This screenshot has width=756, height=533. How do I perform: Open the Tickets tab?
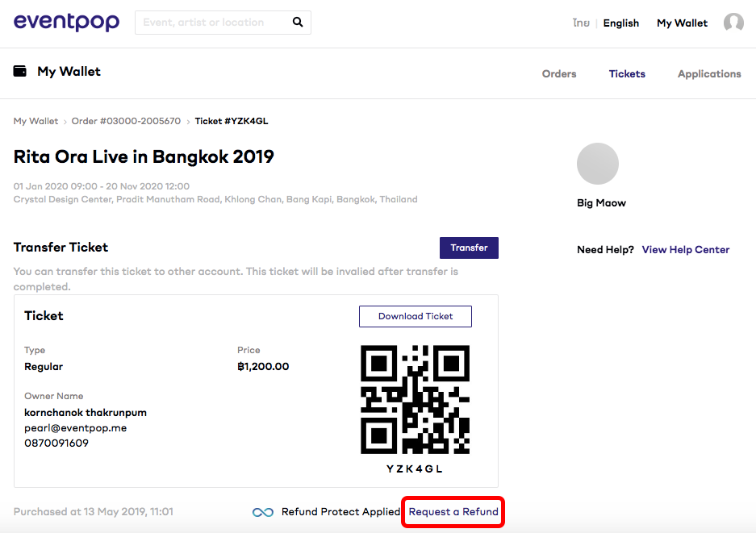click(627, 73)
